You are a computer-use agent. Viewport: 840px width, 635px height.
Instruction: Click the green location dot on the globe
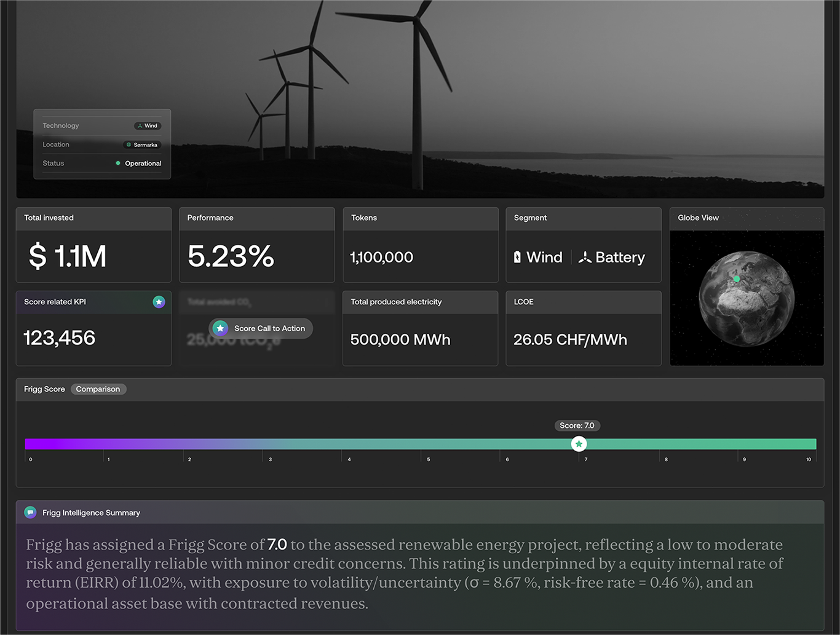click(x=736, y=279)
